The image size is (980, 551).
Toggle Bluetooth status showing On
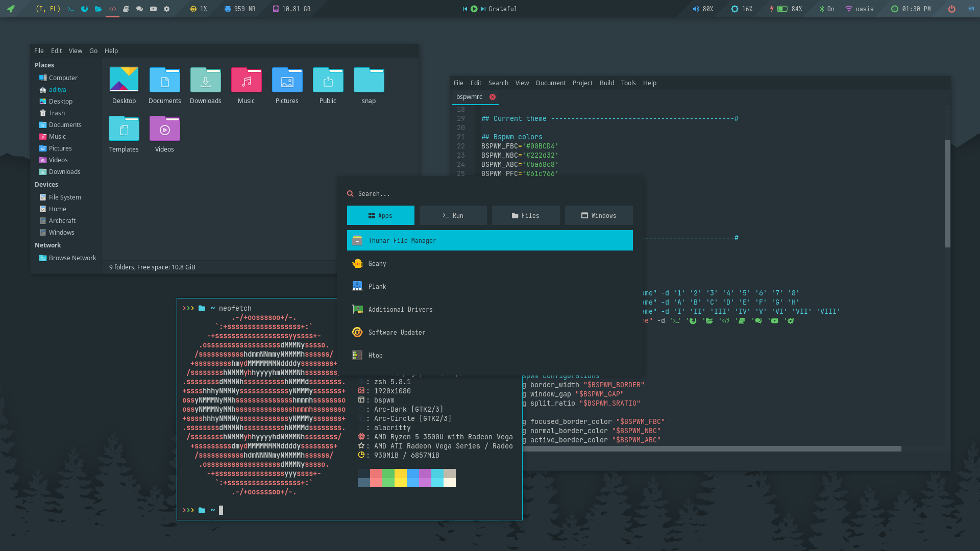[x=826, y=9]
